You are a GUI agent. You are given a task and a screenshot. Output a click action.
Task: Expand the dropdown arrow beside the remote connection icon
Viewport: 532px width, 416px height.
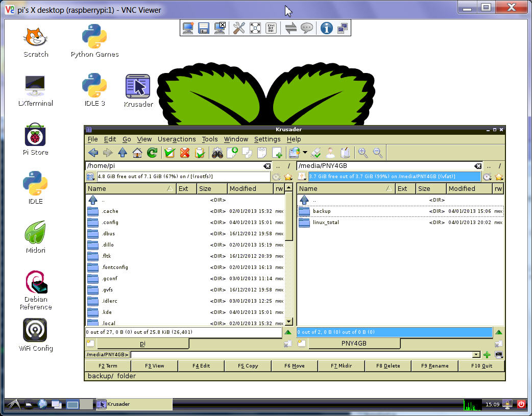click(x=305, y=152)
